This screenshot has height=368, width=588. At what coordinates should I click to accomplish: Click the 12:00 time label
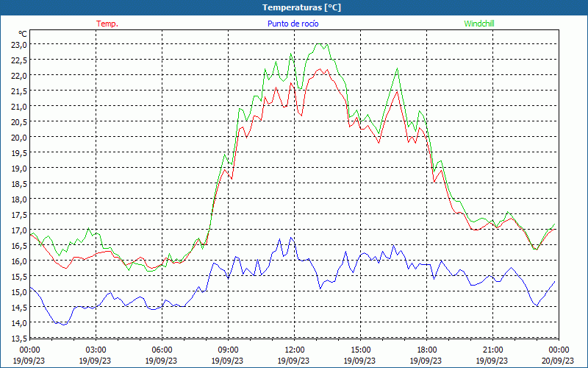point(294,350)
